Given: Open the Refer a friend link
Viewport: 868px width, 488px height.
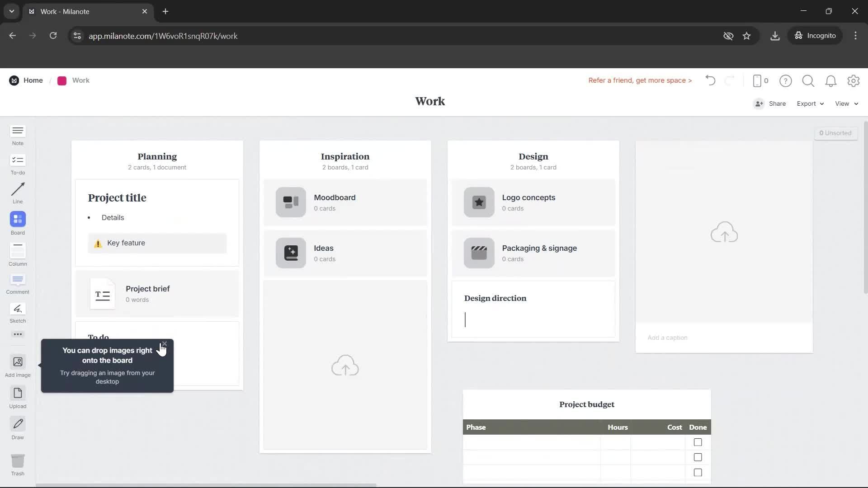Looking at the screenshot, I should coord(640,80).
